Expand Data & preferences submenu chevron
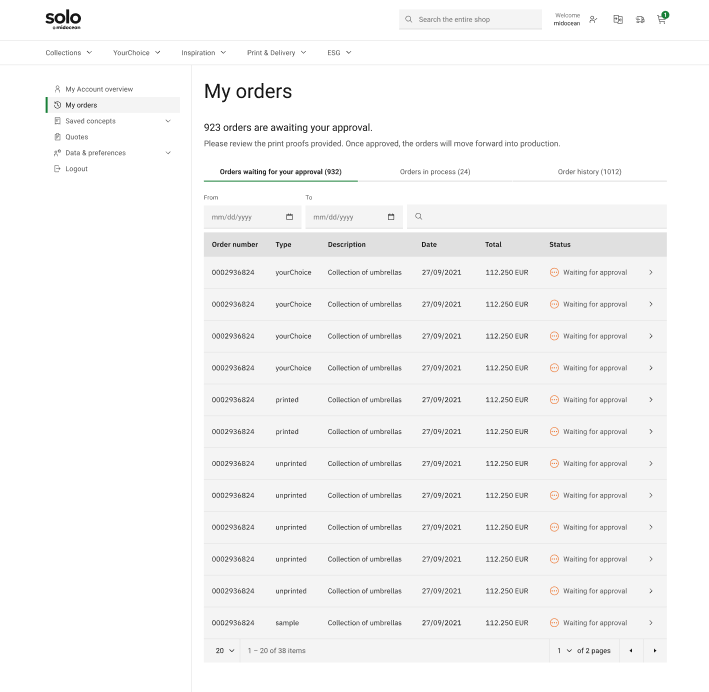This screenshot has width=709, height=692. coord(168,153)
